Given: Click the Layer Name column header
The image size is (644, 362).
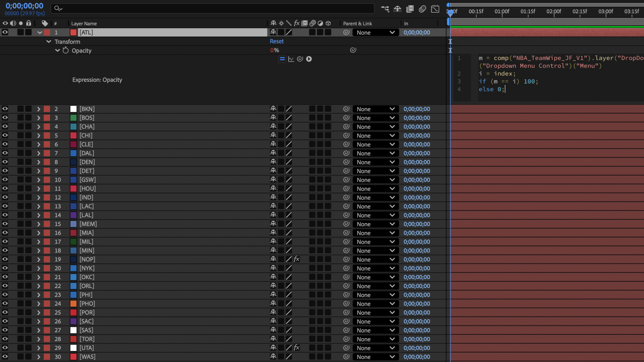Looking at the screenshot, I should (84, 23).
